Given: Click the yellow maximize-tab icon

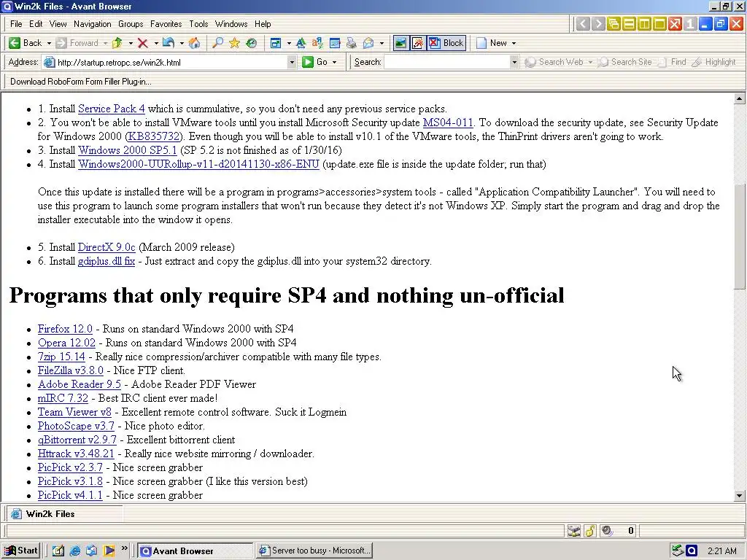Looking at the screenshot, I should 659,24.
